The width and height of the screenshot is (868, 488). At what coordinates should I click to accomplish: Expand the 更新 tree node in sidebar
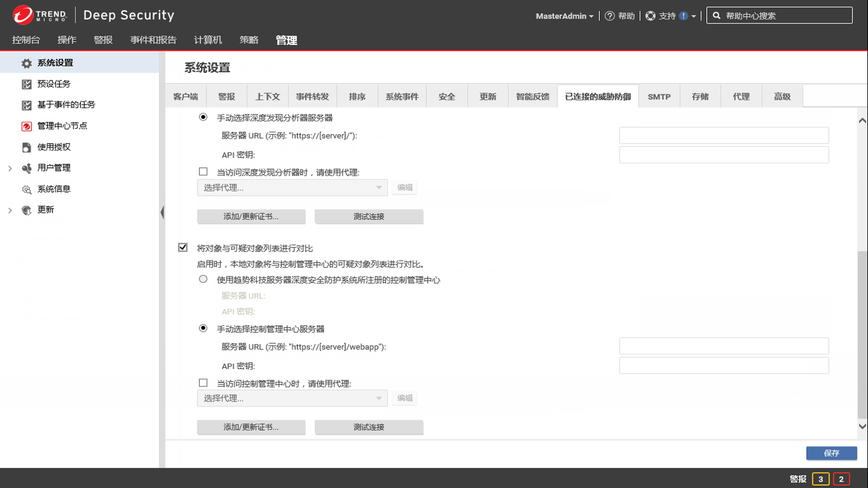coord(10,210)
